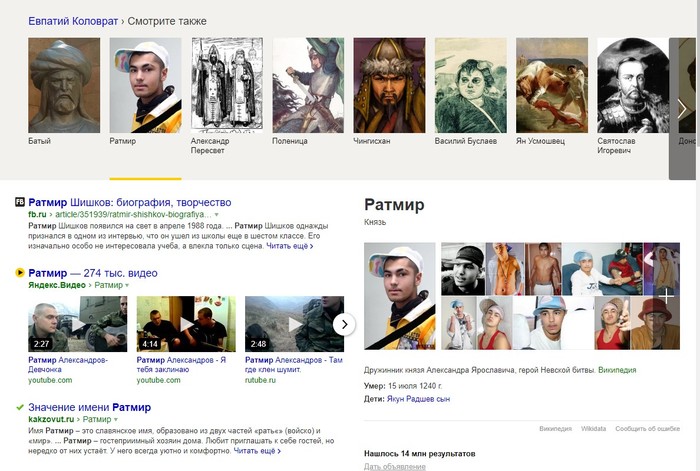
Task: Open the large Ратмир panel photo
Action: pyautogui.click(x=400, y=296)
